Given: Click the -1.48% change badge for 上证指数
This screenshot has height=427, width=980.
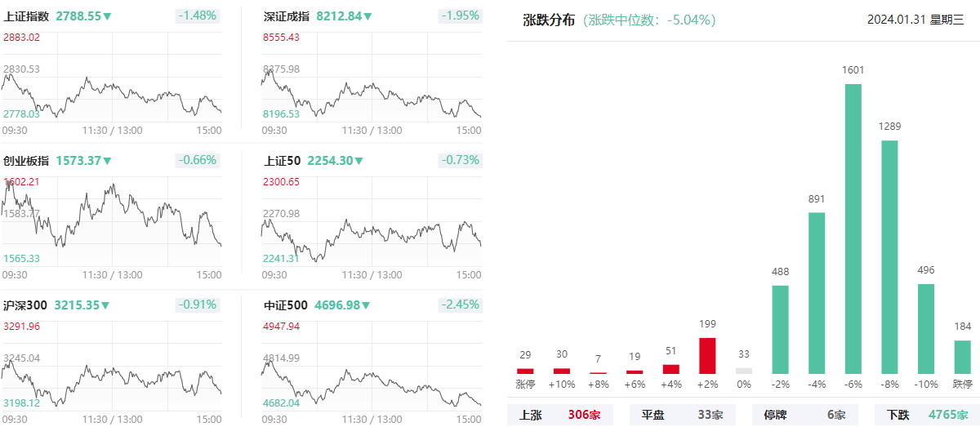Looking at the screenshot, I should pyautogui.click(x=199, y=16).
